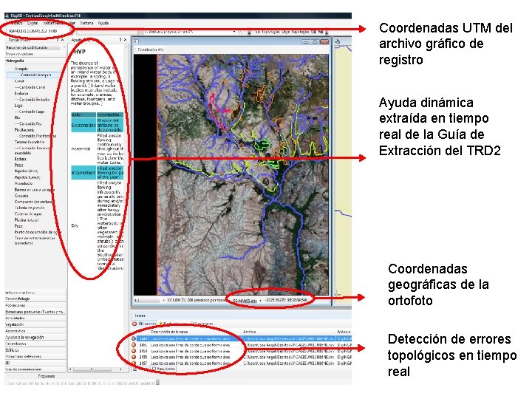Select Río item

[17, 117]
